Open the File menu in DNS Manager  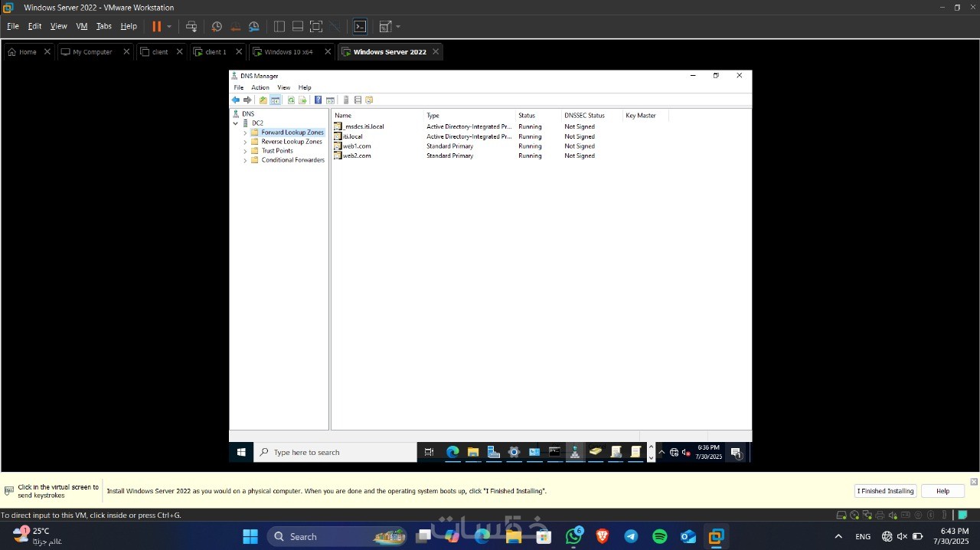239,87
